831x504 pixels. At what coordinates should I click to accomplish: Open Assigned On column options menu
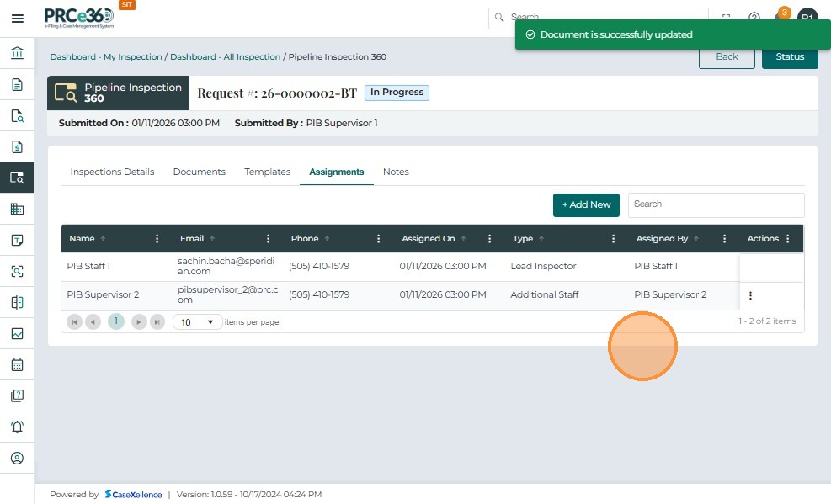(x=490, y=239)
